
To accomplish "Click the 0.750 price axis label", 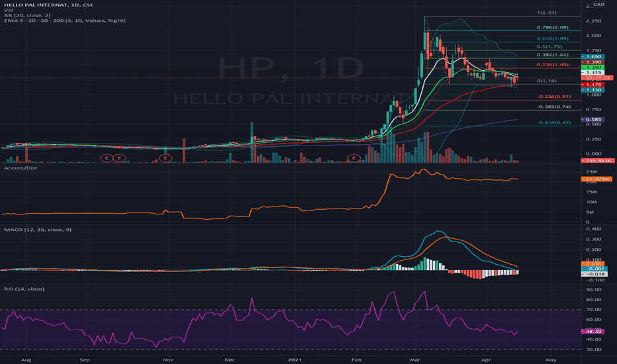I will 593,109.
